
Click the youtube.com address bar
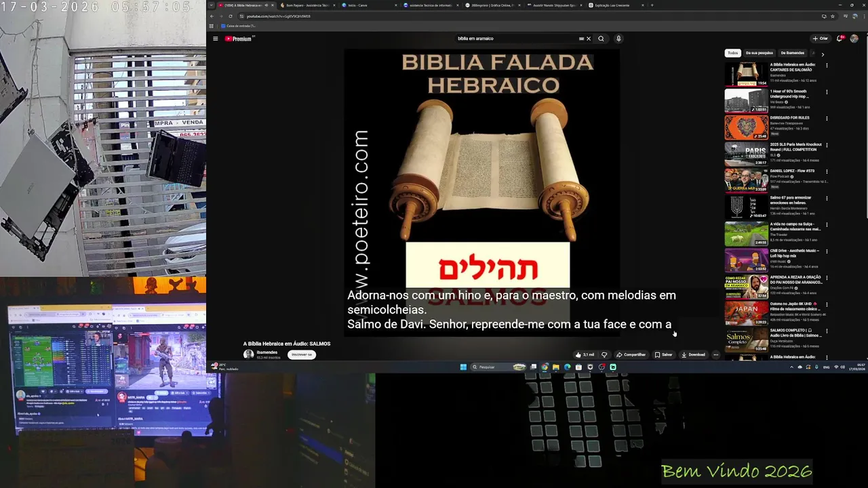pos(529,16)
